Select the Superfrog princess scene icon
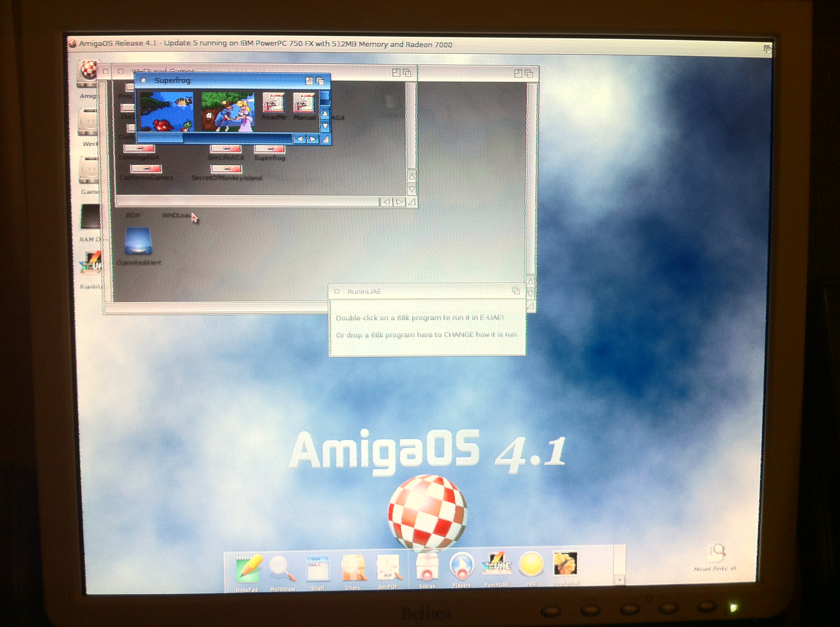Image resolution: width=840 pixels, height=627 pixels. coord(227,112)
